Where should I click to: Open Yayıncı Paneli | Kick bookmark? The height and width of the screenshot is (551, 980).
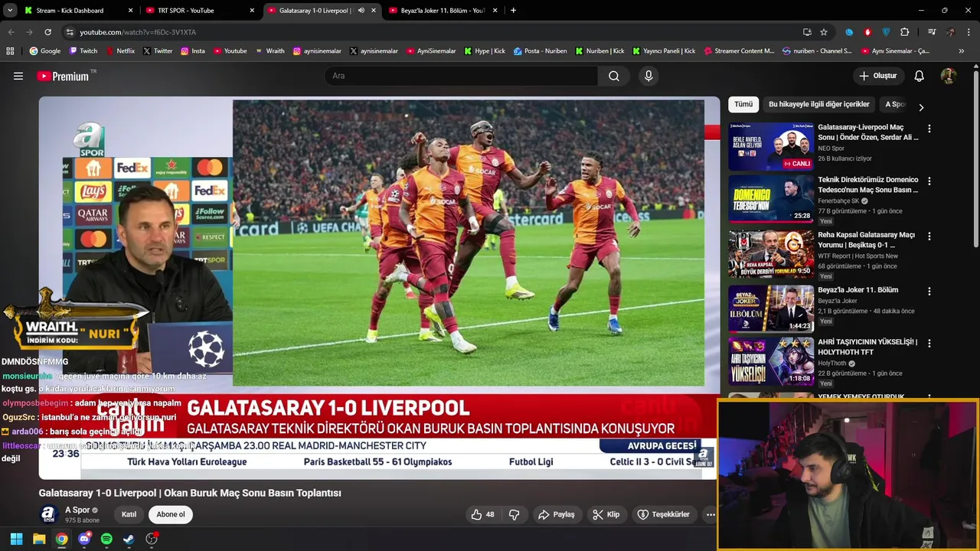(x=663, y=51)
